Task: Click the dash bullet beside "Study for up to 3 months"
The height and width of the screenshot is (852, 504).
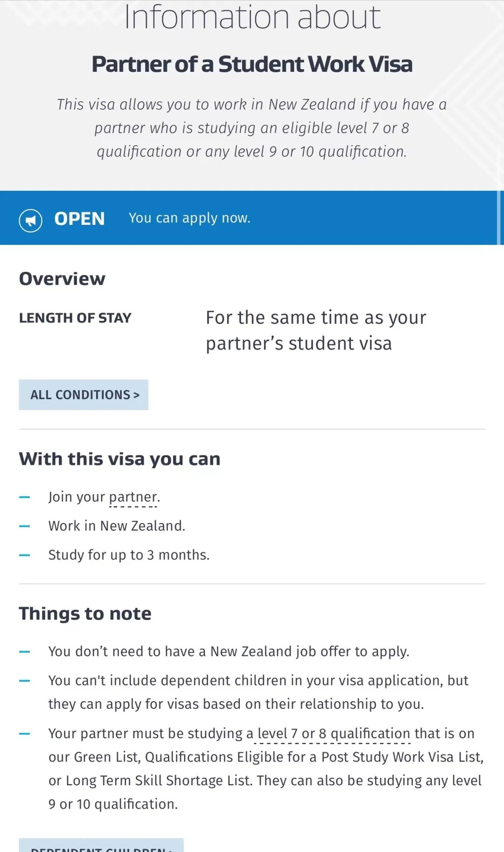Action: coord(25,555)
